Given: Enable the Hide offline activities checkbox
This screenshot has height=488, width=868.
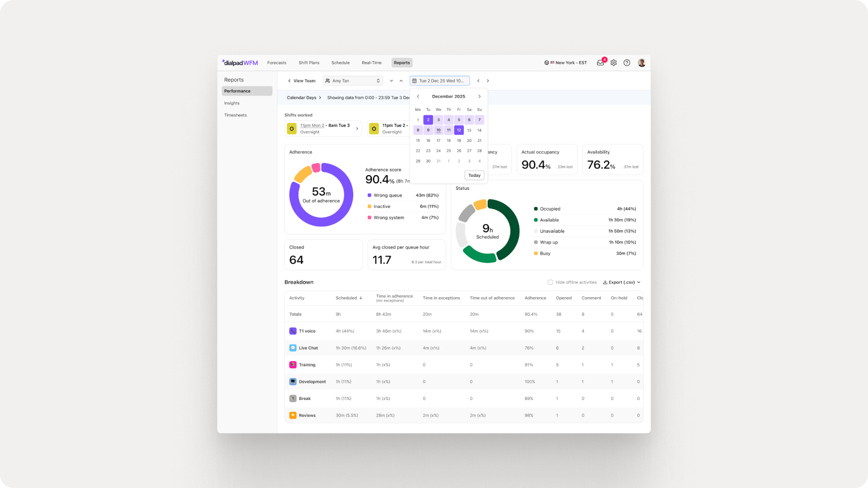Looking at the screenshot, I should (550, 282).
